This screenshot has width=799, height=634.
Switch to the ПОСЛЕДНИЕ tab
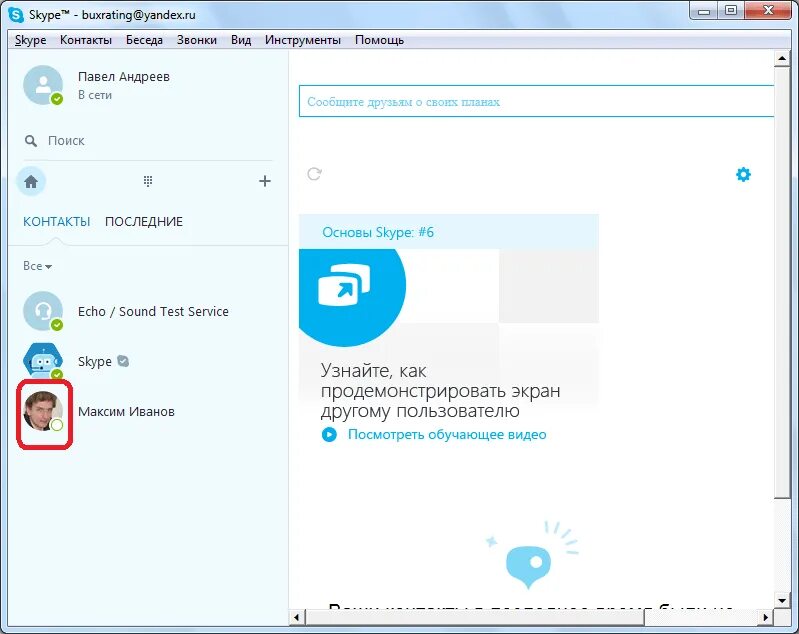(144, 222)
